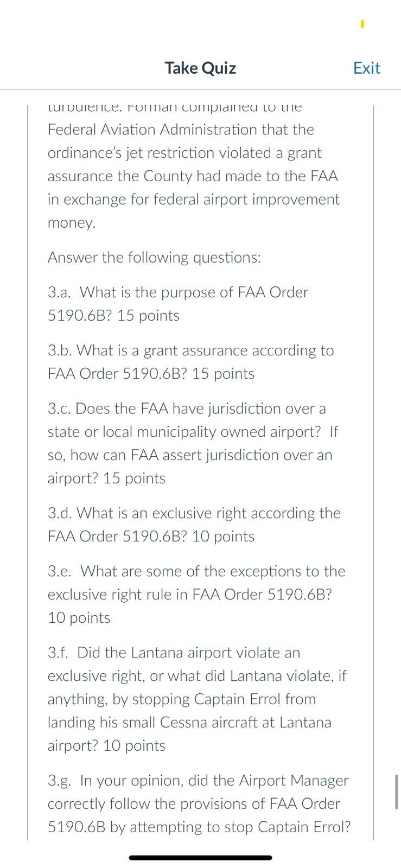The image size is (401, 868).
Task: Tap the scrollbar thumb on the right edge
Action: pyautogui.click(x=396, y=790)
